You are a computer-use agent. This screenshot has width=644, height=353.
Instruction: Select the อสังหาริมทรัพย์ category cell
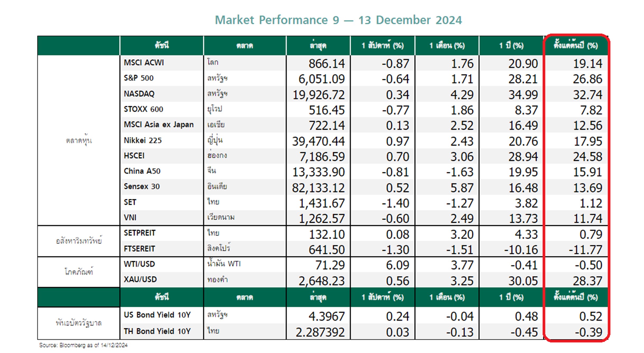[x=79, y=241]
